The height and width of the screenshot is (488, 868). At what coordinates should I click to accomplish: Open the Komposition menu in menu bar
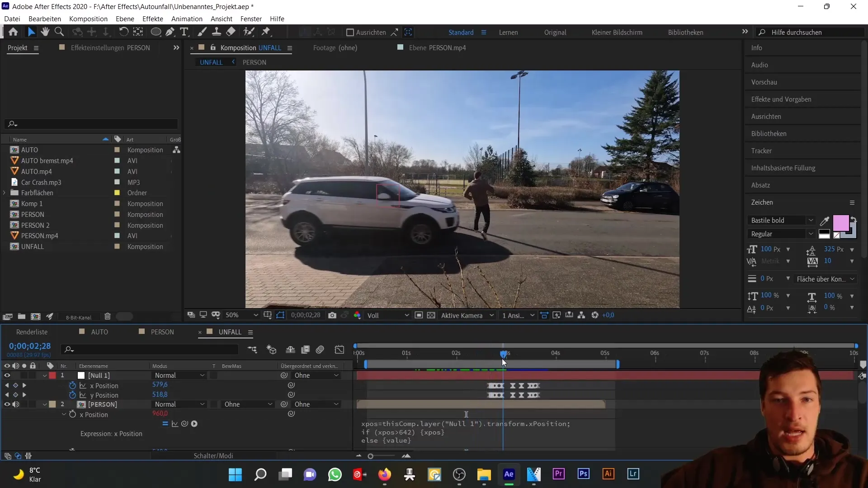click(88, 19)
